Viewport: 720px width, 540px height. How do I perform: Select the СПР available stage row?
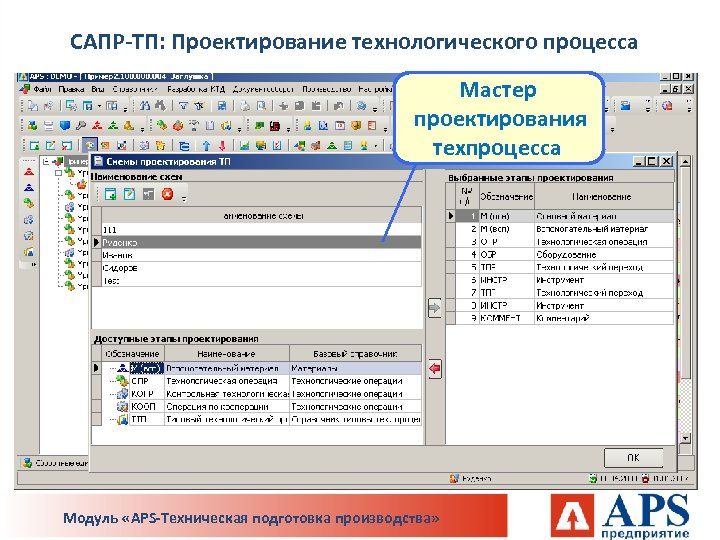pos(261,381)
